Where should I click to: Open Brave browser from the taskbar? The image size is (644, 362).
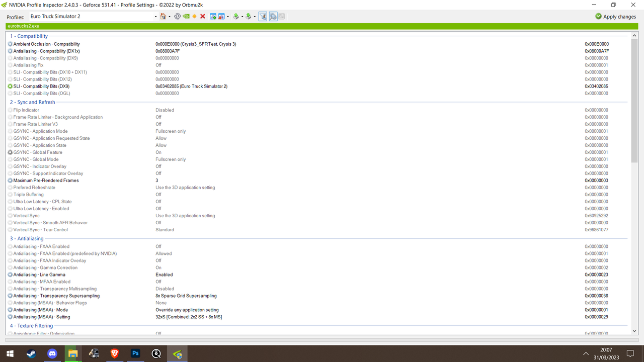[115, 353]
